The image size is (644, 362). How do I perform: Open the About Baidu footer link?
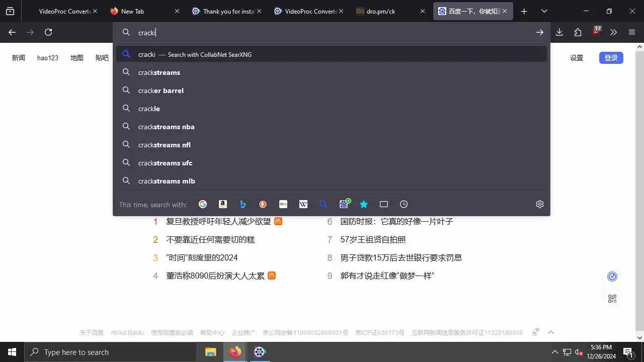127,332
